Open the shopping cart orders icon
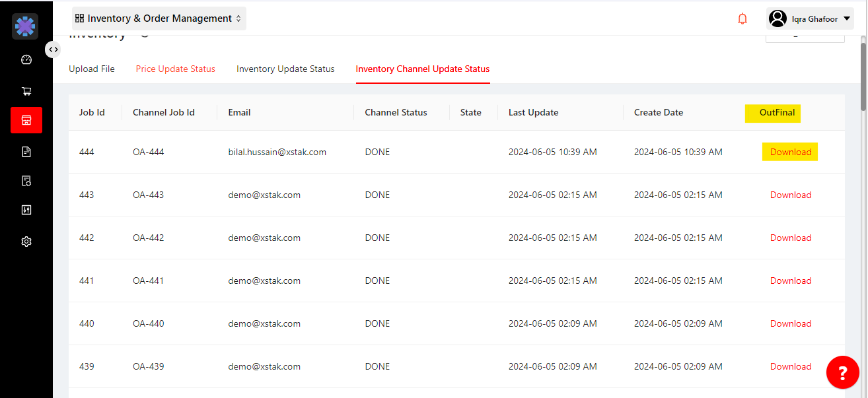The image size is (868, 398). (26, 91)
